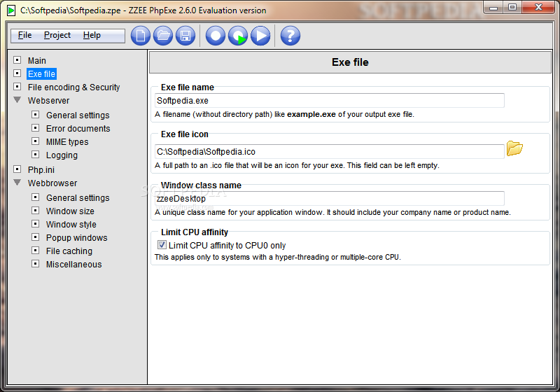560x392 pixels.
Task: Click the Window class name field
Action: click(329, 199)
